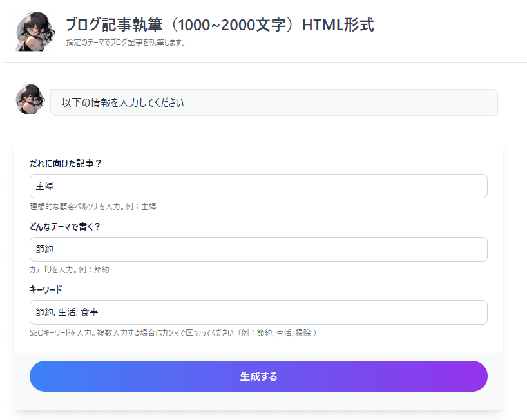
Task: Click the SEOキーワードを入力 helper text
Action: point(173,332)
